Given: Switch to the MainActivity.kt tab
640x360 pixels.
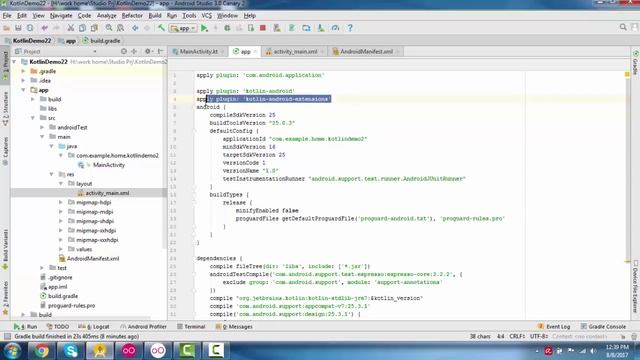Looking at the screenshot, I should click(x=199, y=51).
